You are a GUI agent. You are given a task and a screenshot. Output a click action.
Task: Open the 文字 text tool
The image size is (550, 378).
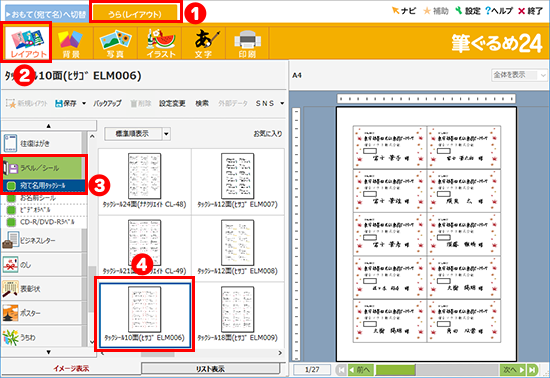coord(204,43)
